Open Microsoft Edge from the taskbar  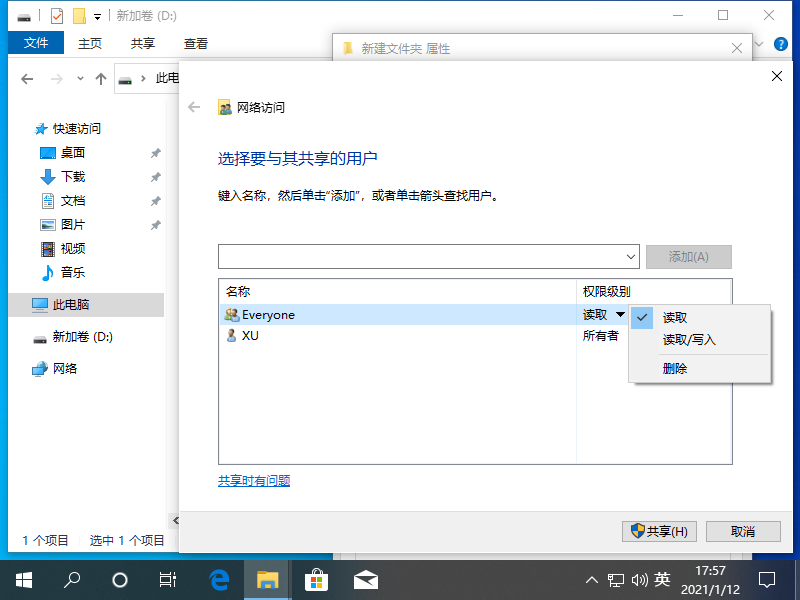[x=220, y=579]
